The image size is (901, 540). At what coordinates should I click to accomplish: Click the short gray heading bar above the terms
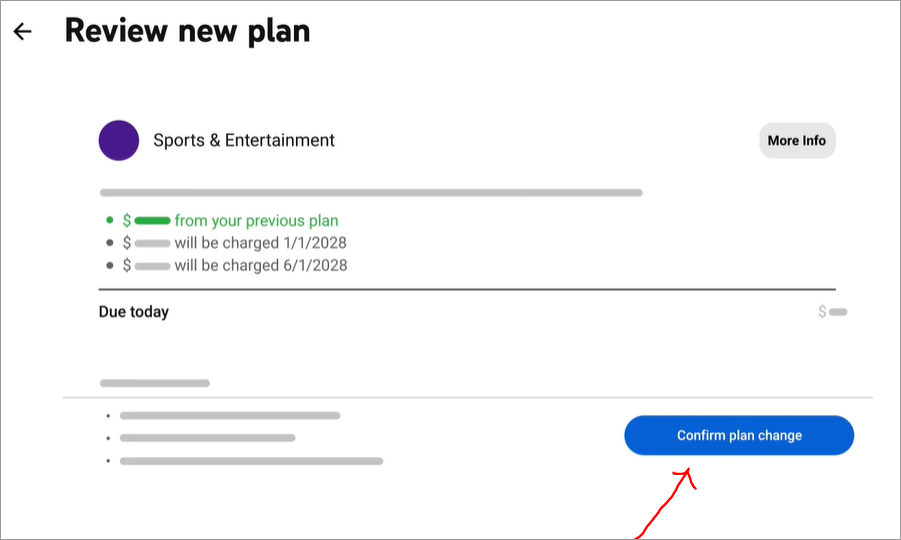pos(155,383)
